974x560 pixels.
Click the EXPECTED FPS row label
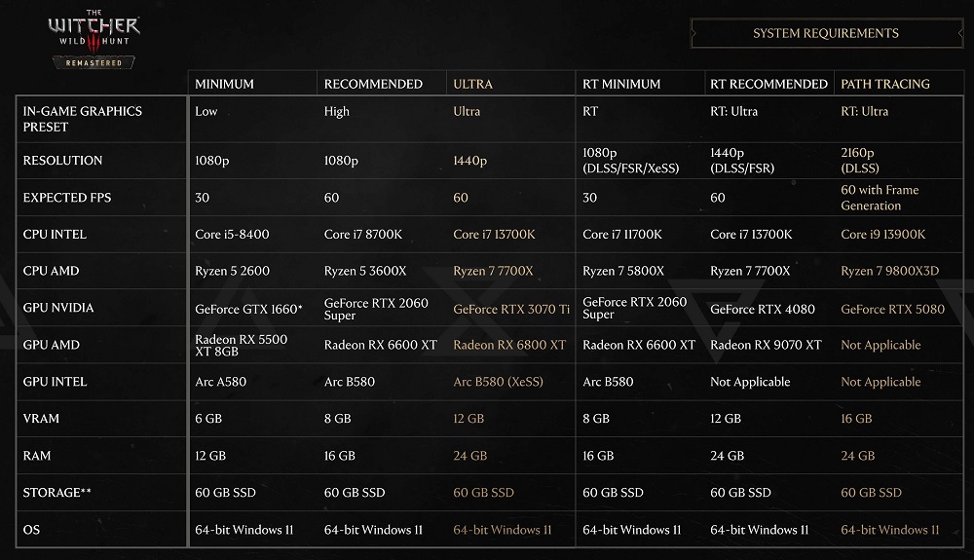tap(67, 198)
